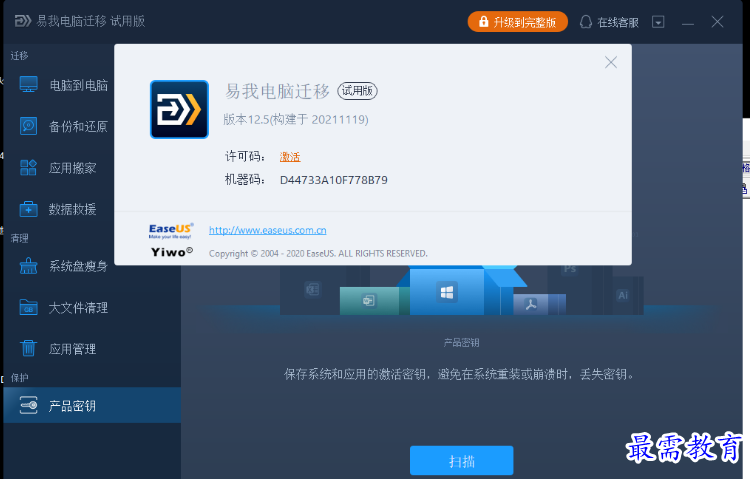Open the title bar dropdown menu box
Screen dimensions: 750x479
pos(658,22)
